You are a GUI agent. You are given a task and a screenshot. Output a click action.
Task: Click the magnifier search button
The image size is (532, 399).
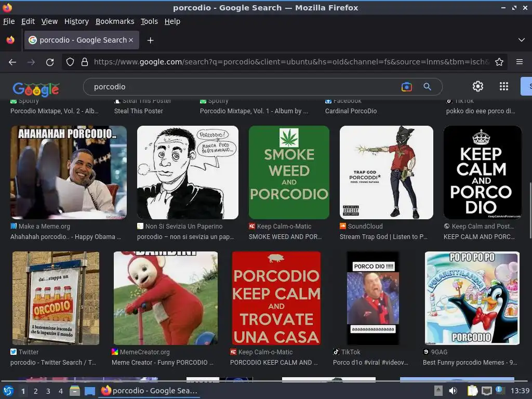(427, 87)
